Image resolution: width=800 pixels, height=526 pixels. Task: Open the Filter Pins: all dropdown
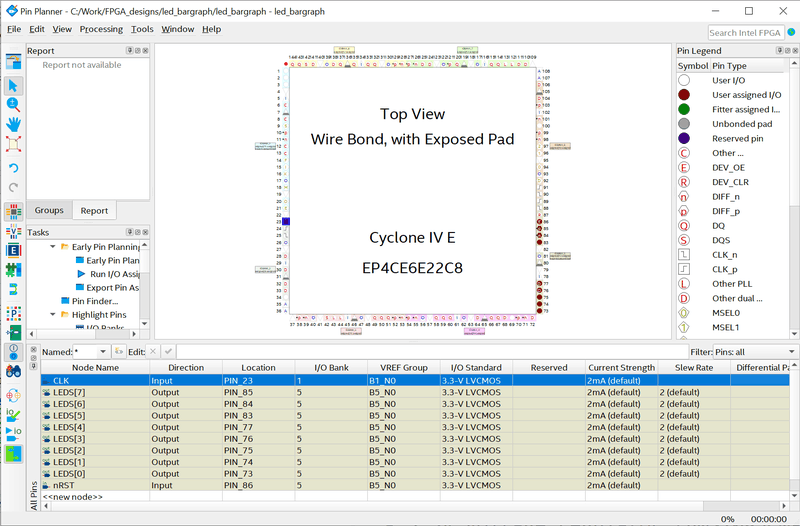pos(791,352)
